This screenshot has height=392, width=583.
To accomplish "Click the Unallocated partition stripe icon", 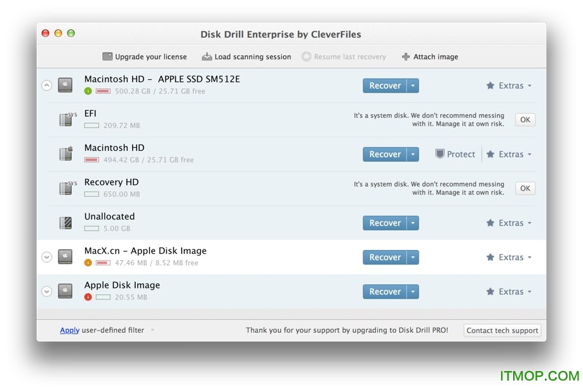I will coord(65,222).
